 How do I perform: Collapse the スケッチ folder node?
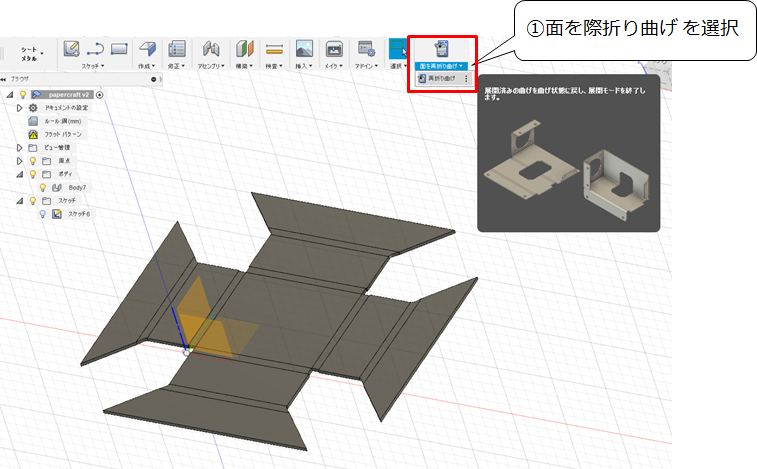click(x=19, y=200)
